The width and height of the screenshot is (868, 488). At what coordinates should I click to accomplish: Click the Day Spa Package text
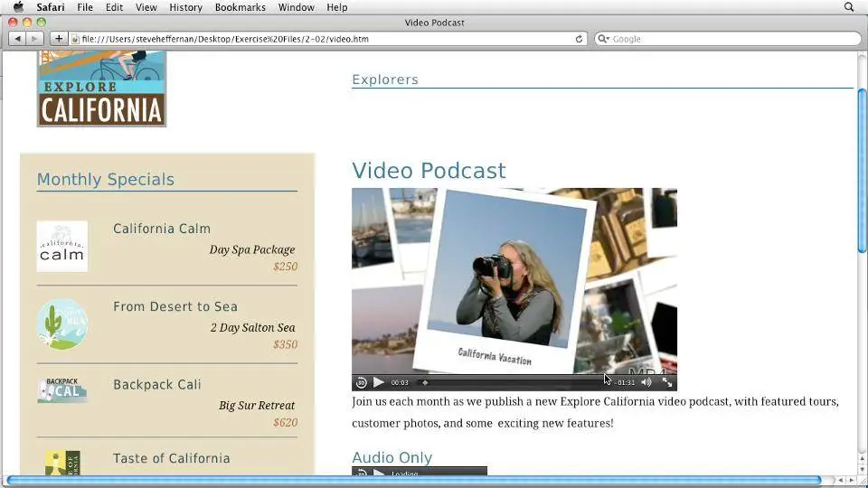[252, 249]
